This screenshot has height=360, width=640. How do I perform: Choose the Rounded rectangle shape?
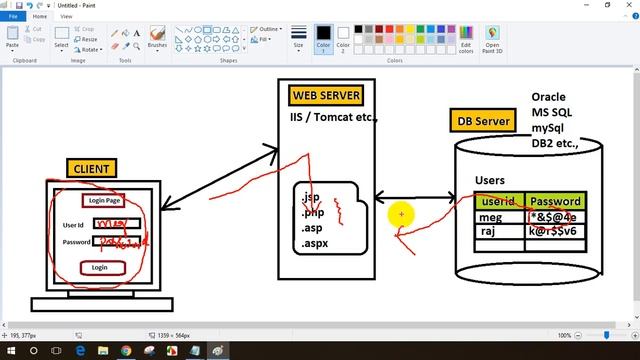point(217,30)
